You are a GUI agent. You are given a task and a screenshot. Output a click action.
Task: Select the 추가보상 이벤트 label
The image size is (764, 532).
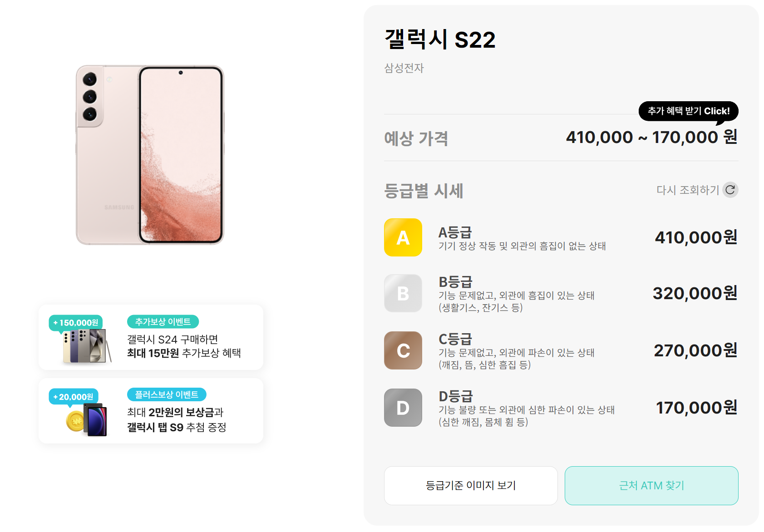click(x=162, y=322)
